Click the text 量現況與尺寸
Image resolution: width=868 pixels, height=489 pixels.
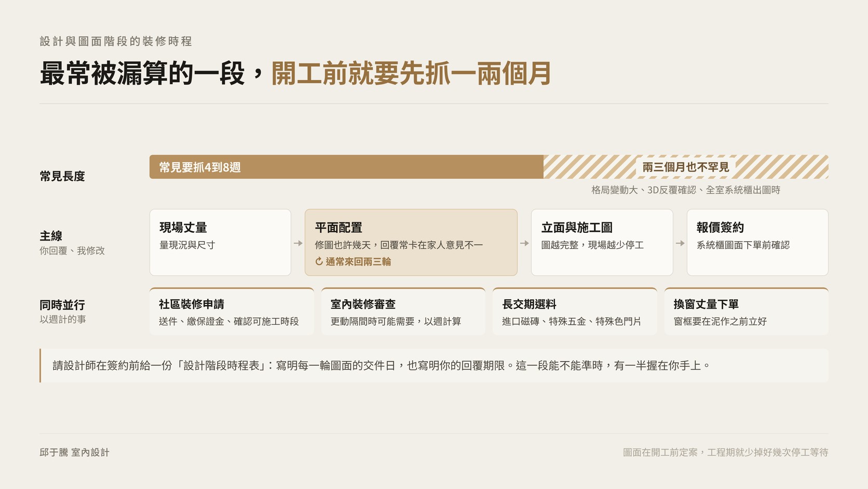point(187,245)
